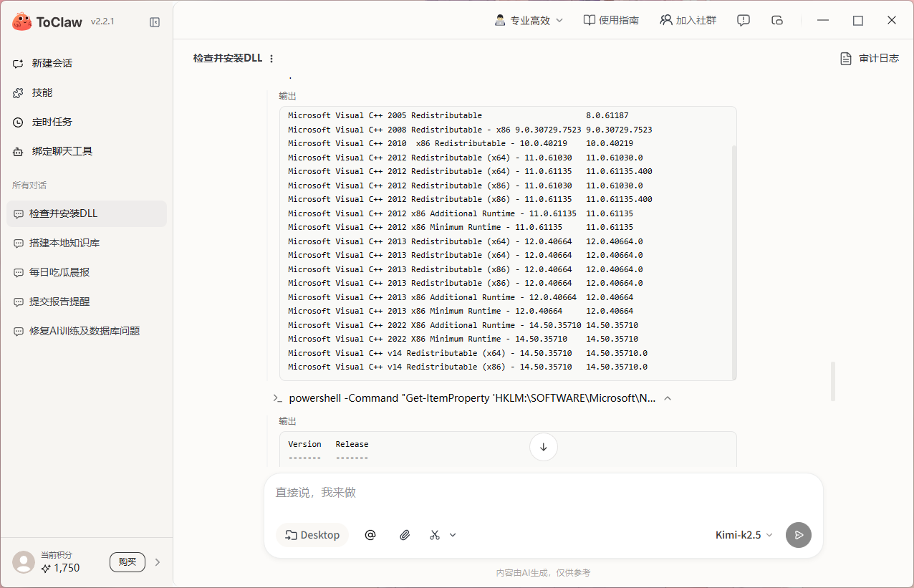Click the 2013 x86 Minimum Runtime line
Viewport: 914px width, 588px height.
(461, 311)
